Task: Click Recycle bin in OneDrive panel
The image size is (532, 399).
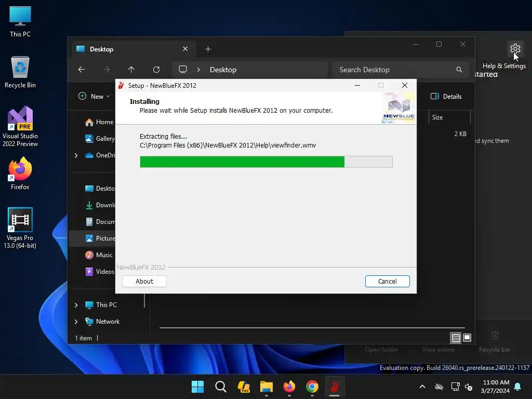Action: click(x=495, y=343)
